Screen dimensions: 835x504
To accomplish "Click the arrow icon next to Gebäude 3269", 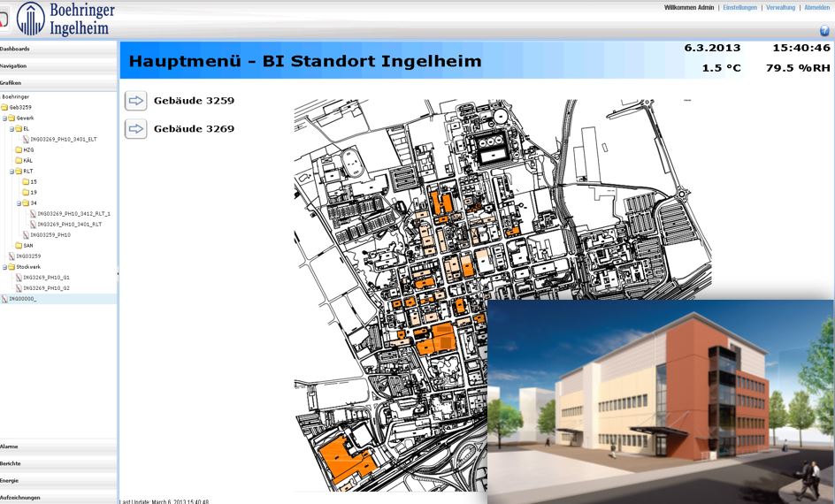I will click(x=136, y=129).
